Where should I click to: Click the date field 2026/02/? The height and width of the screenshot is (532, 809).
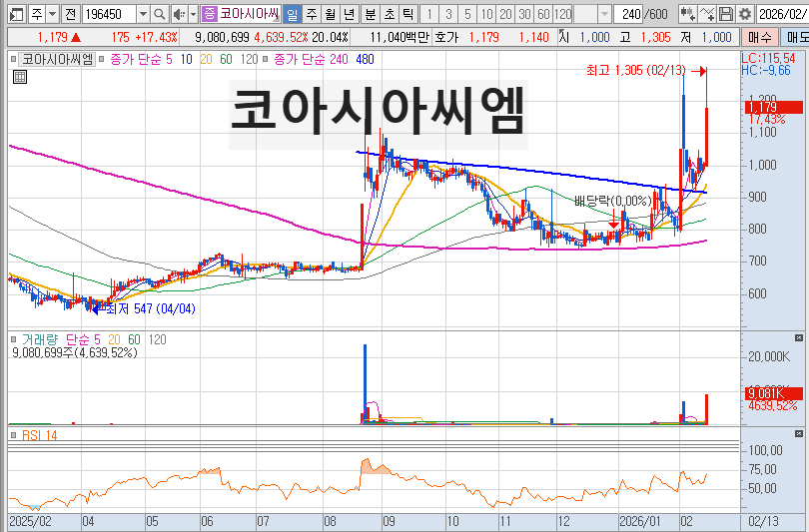782,14
